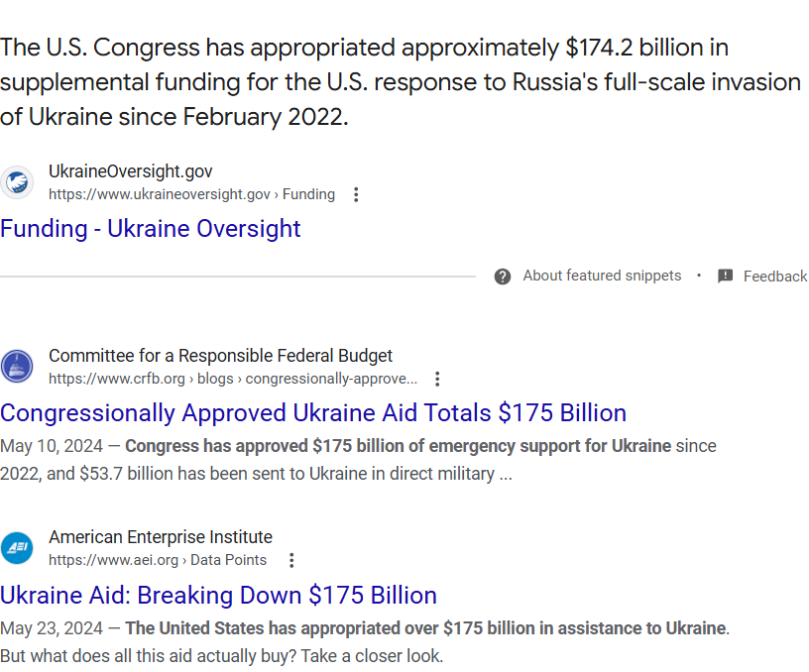Click the featured snippet text about $174.2 billion
The image size is (809, 672).
pos(397,82)
